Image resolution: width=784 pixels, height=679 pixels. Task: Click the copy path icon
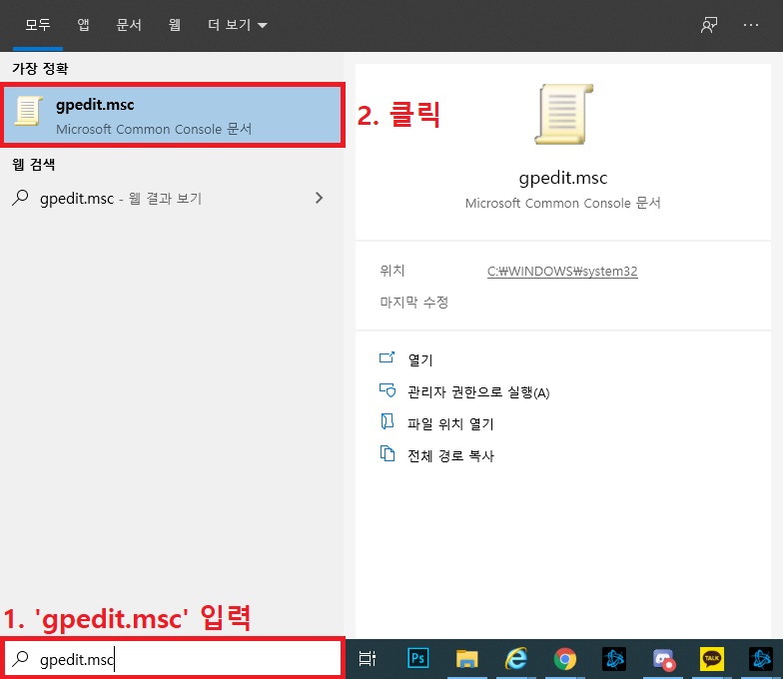click(x=387, y=453)
